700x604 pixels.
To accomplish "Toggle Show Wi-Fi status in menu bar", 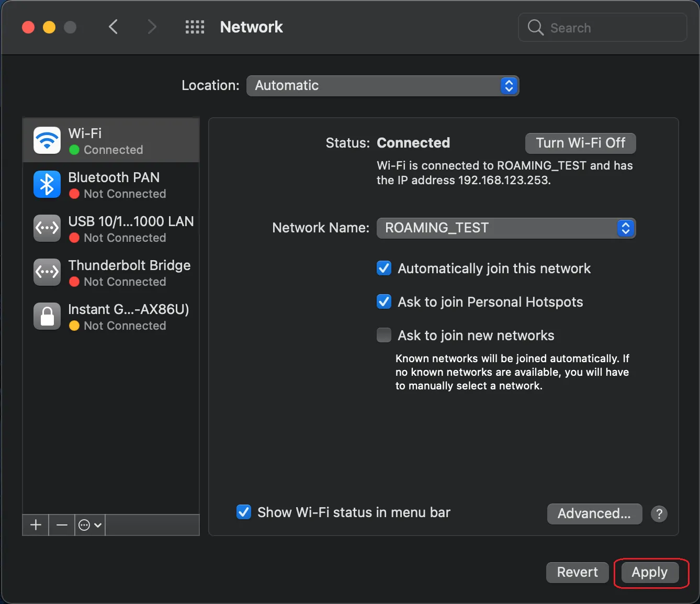I will click(244, 512).
